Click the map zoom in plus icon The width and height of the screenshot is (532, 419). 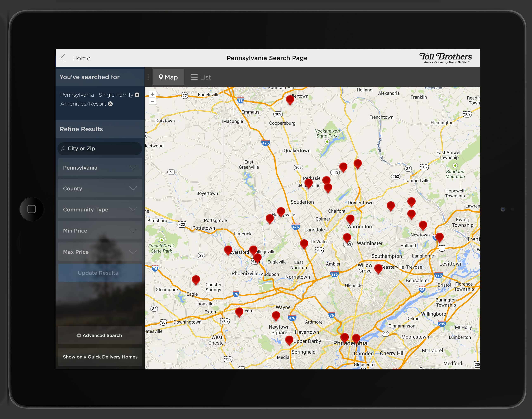(x=152, y=94)
